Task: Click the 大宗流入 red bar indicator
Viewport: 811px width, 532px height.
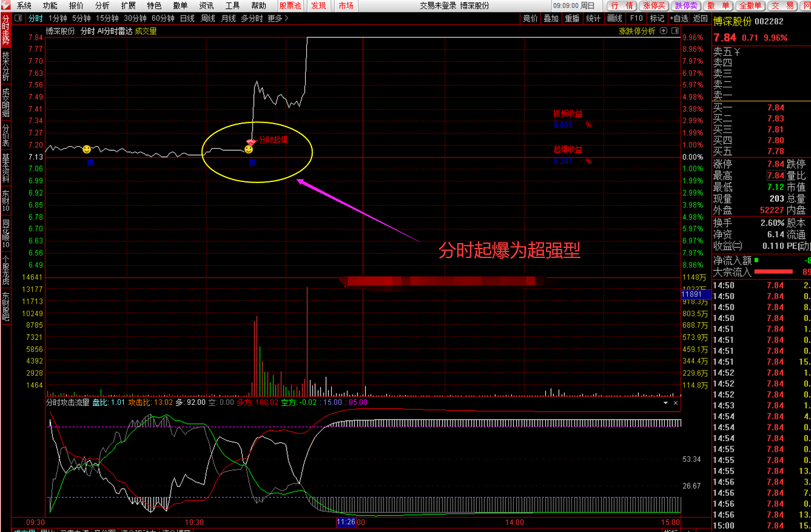Action: [x=773, y=272]
